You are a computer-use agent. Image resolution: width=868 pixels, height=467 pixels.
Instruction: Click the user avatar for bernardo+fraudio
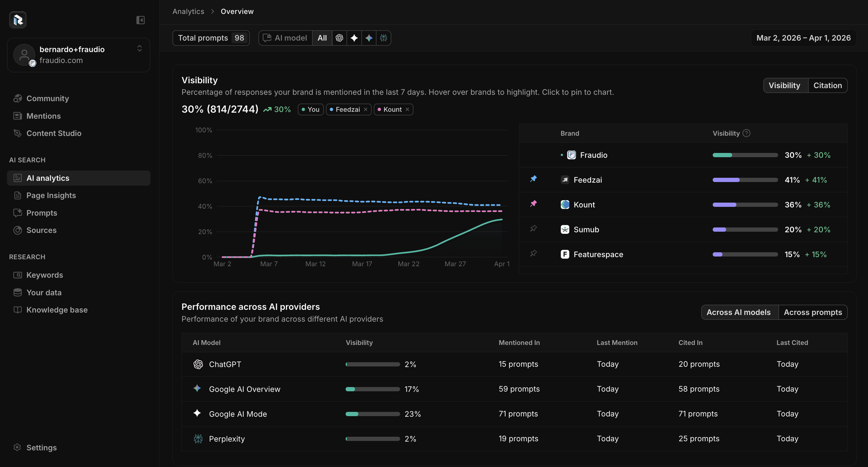[24, 55]
